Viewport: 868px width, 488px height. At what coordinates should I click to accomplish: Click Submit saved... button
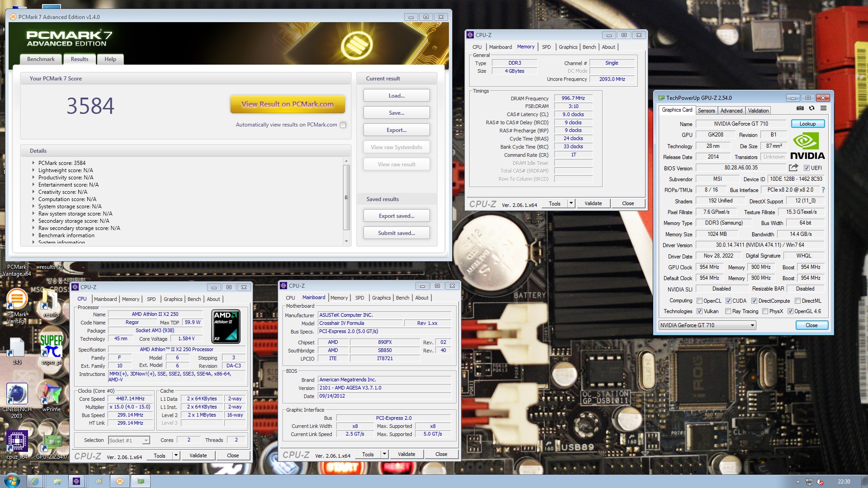click(396, 233)
